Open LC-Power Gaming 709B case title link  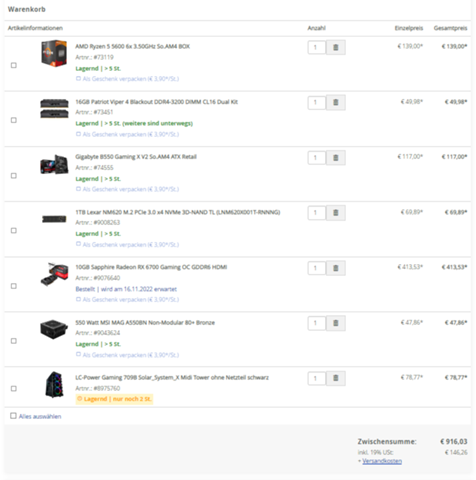pyautogui.click(x=172, y=377)
